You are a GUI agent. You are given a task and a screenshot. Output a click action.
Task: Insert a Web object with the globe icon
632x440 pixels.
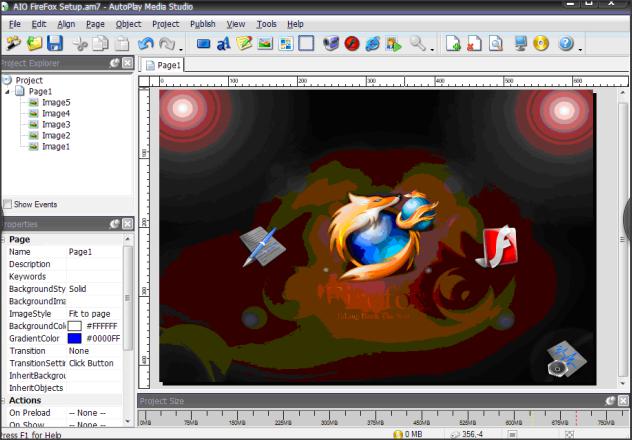[x=372, y=43]
